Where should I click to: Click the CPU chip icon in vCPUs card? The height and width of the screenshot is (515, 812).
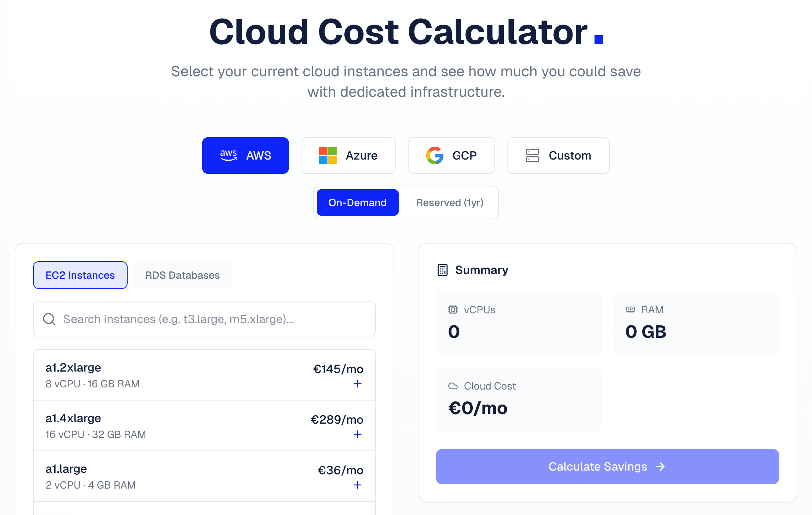453,309
